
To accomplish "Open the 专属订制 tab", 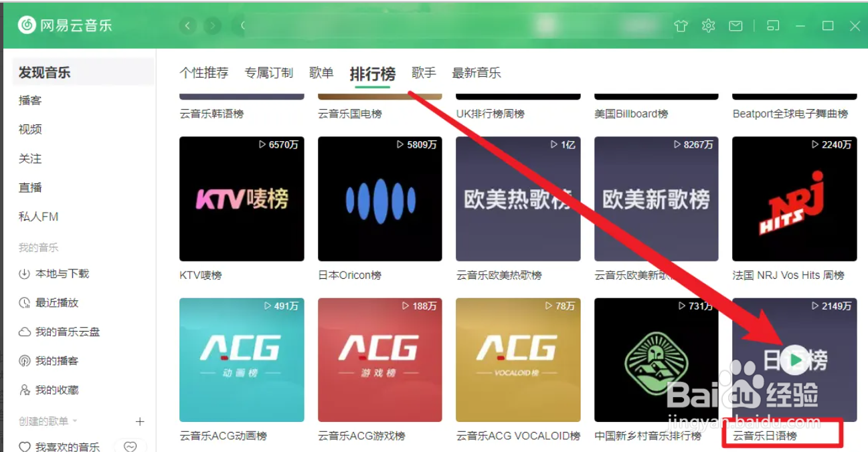I will 269,73.
